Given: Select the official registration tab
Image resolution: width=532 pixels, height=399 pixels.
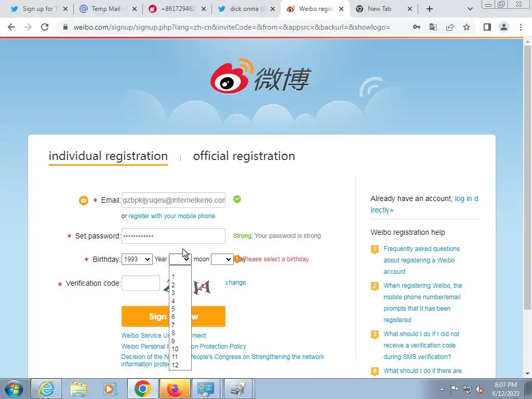Looking at the screenshot, I should tap(244, 156).
